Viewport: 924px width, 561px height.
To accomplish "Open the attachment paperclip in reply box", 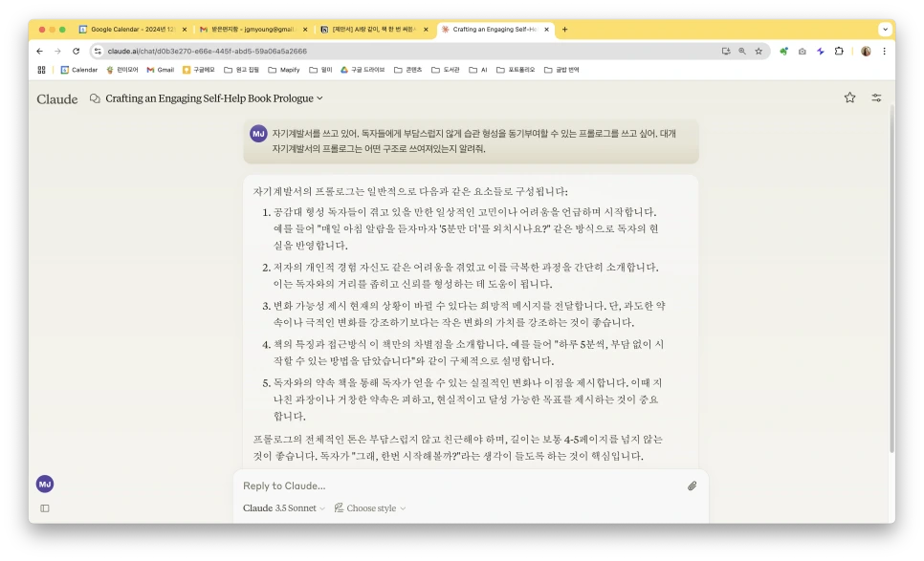I will click(692, 485).
